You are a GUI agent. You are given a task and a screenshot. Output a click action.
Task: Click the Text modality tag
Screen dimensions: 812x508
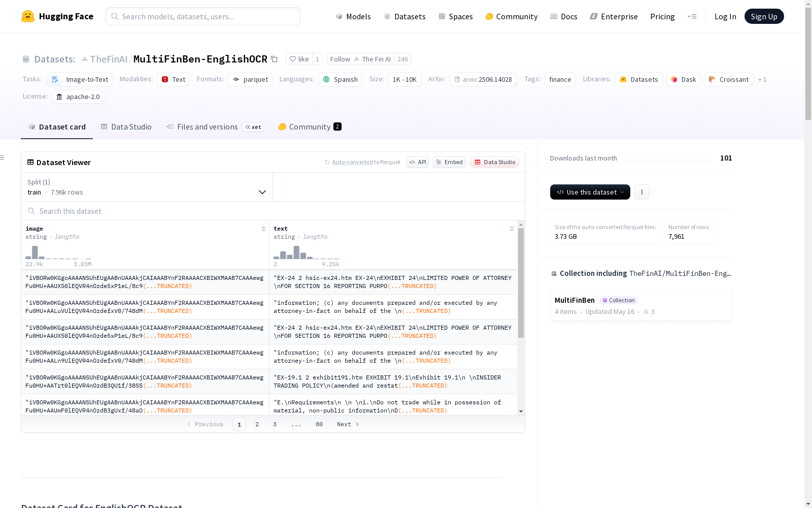[x=173, y=79]
